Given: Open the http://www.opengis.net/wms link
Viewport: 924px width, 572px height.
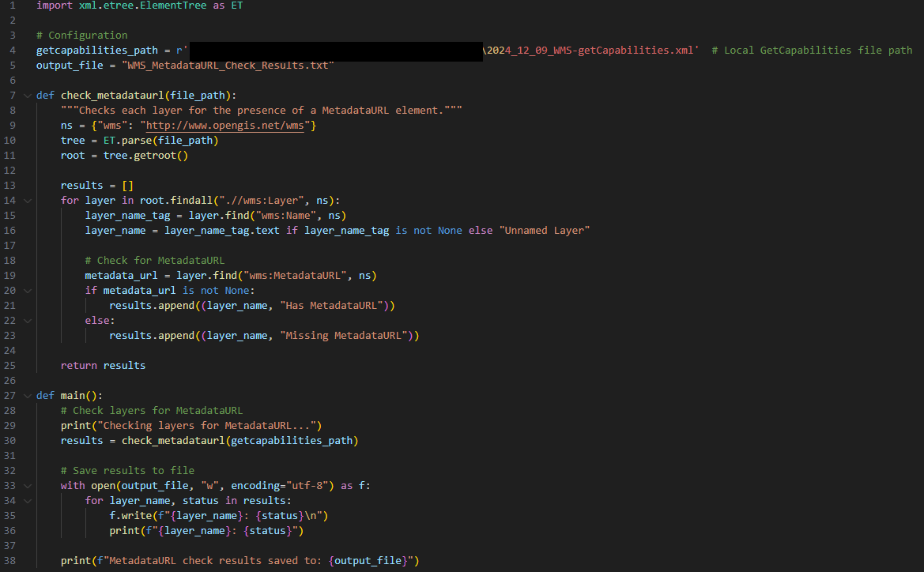Looking at the screenshot, I should pos(224,126).
